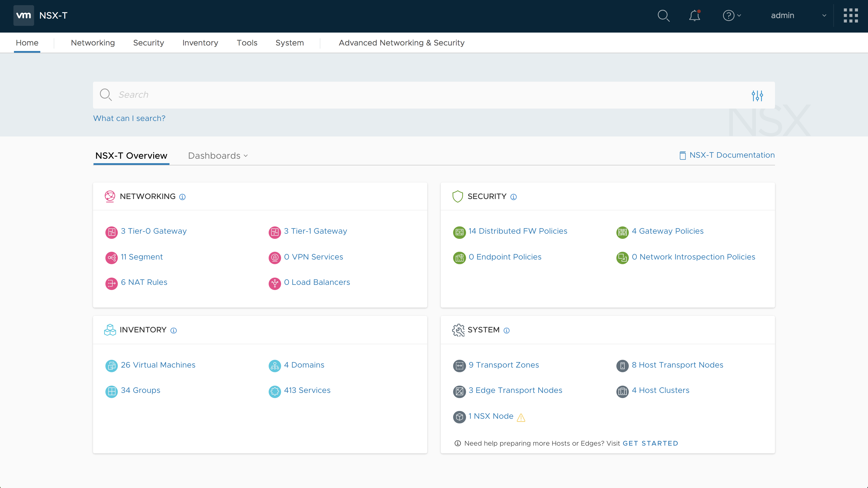Click the Host Transport Nodes icon
The height and width of the screenshot is (488, 868).
(x=622, y=366)
